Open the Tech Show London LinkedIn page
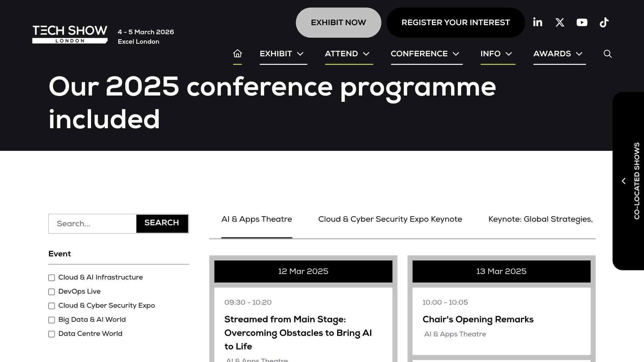 point(538,22)
